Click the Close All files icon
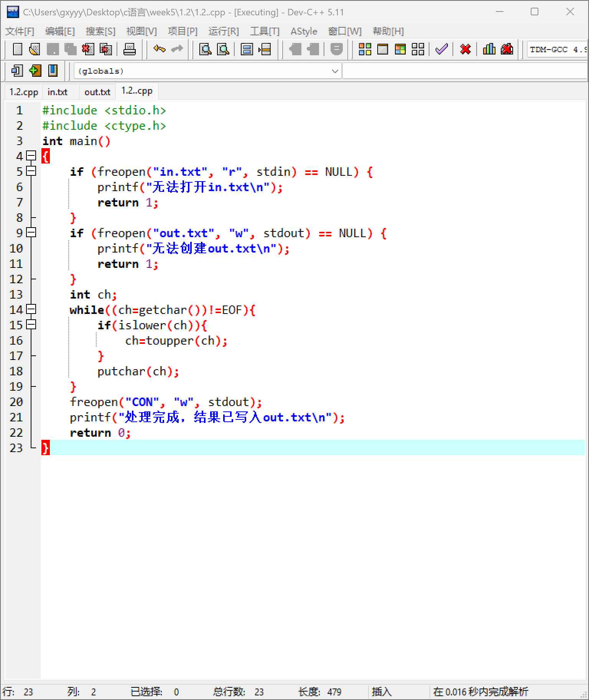 point(106,49)
